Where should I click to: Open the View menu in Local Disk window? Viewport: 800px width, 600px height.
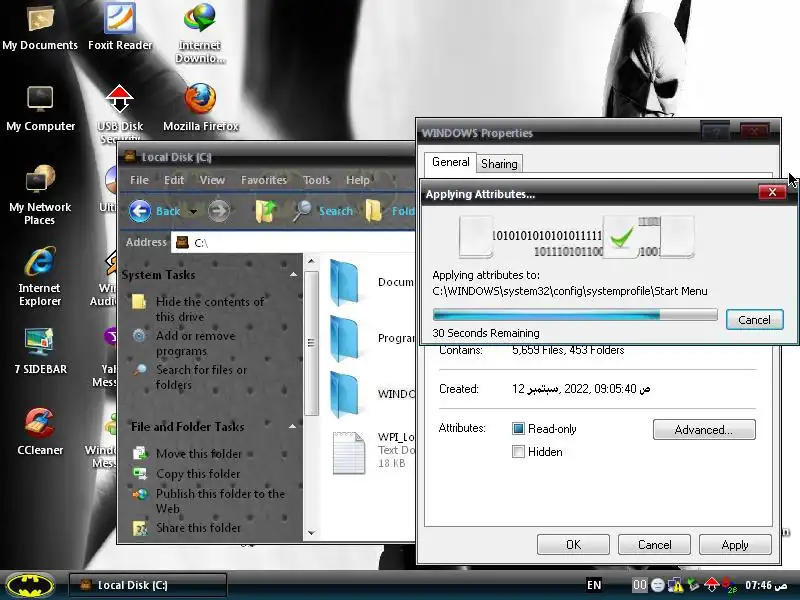click(212, 180)
